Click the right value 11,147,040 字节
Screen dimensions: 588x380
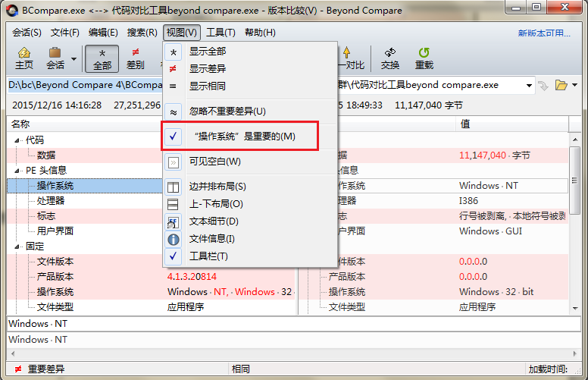pos(495,155)
